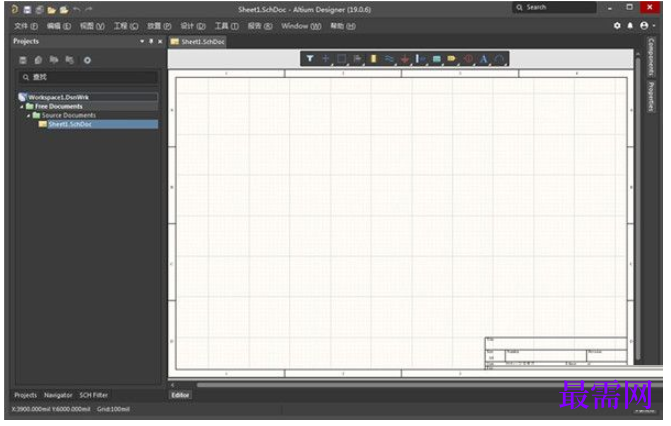
Task: Switch to the SCH Filter tab
Action: click(x=94, y=395)
